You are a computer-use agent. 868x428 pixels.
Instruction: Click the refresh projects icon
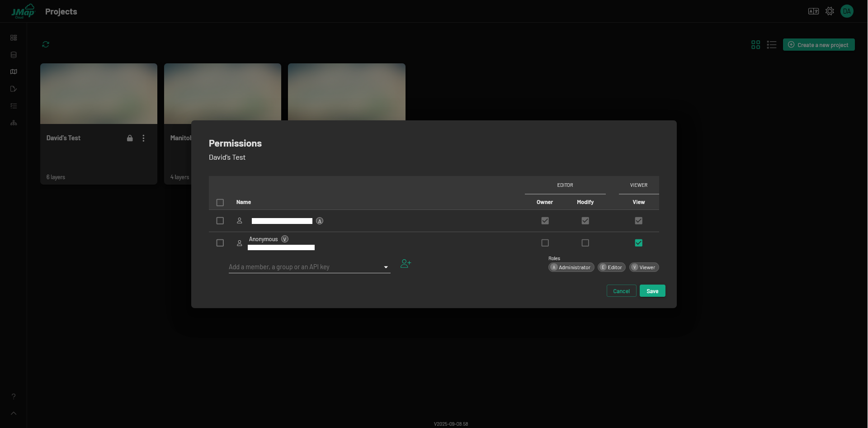point(46,44)
